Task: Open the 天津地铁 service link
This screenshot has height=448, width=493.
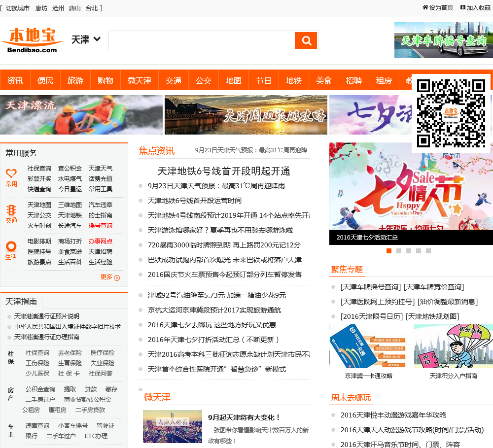Action: tap(70, 215)
